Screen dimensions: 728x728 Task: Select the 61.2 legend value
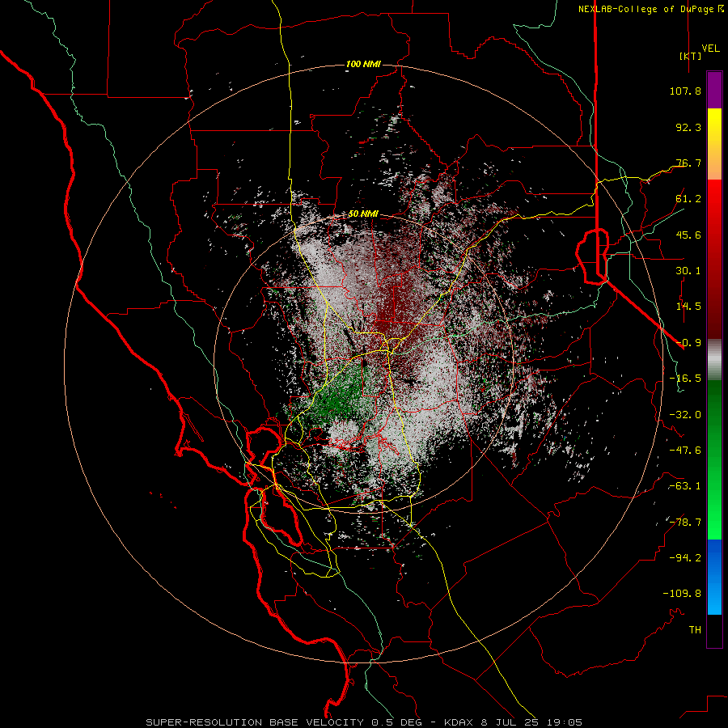(x=688, y=199)
